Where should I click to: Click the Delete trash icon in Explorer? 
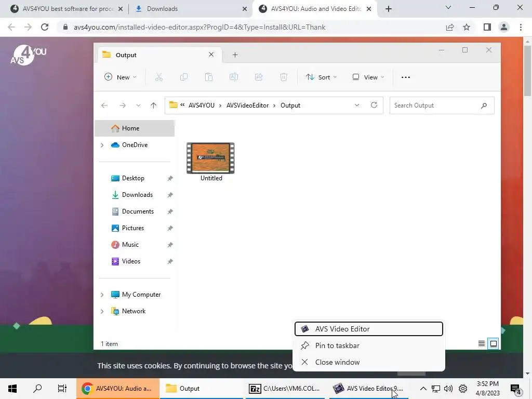(284, 77)
